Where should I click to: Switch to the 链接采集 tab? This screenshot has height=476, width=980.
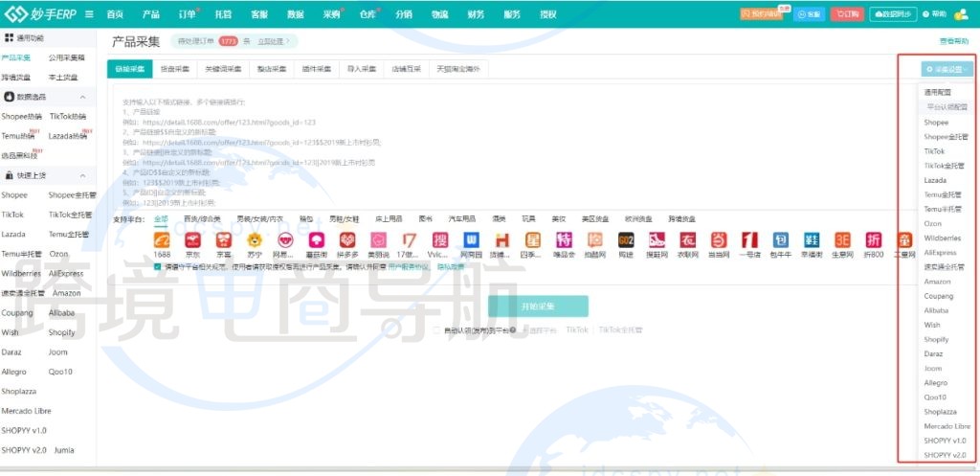tap(130, 69)
